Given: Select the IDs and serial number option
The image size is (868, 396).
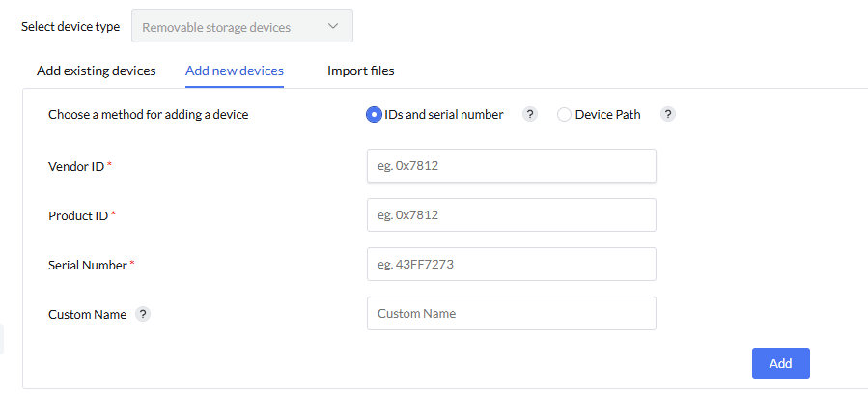Looking at the screenshot, I should pyautogui.click(x=374, y=114).
